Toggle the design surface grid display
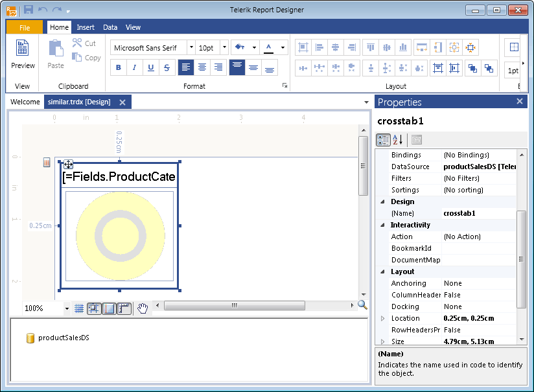 (79, 308)
